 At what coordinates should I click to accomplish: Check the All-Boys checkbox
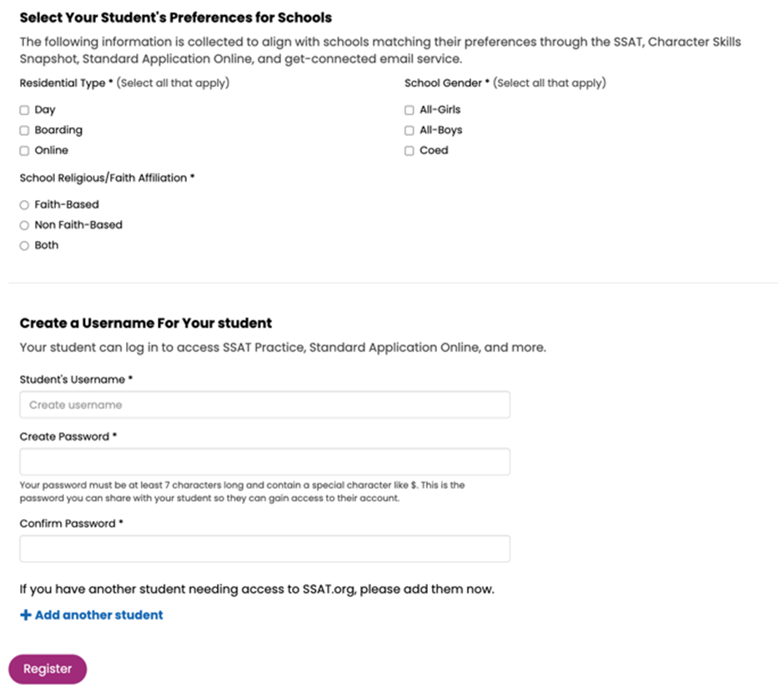409,130
